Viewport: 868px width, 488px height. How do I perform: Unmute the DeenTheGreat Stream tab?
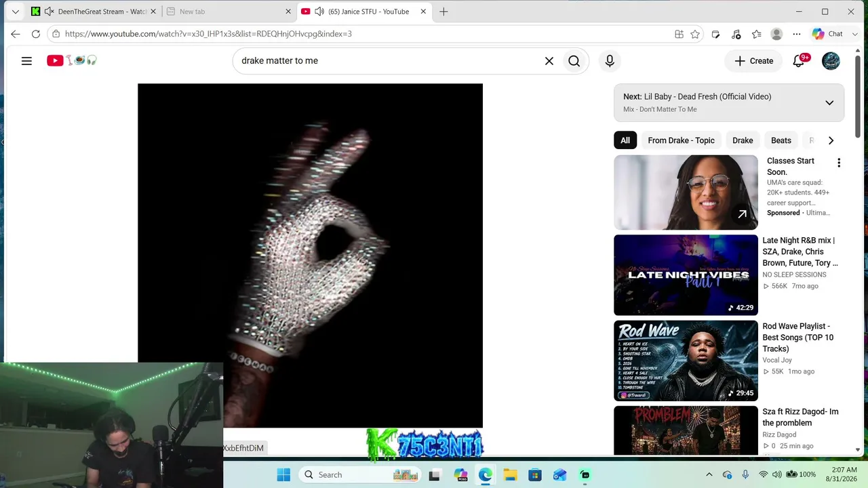click(x=49, y=12)
